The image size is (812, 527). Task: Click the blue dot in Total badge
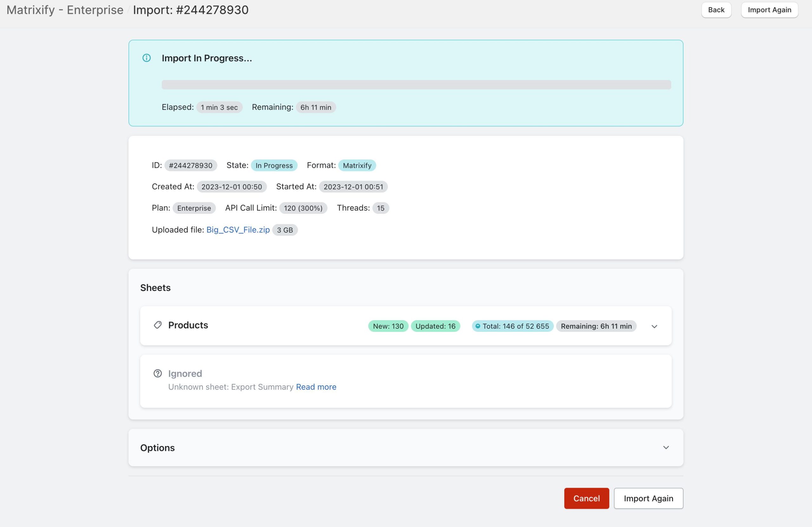point(478,326)
